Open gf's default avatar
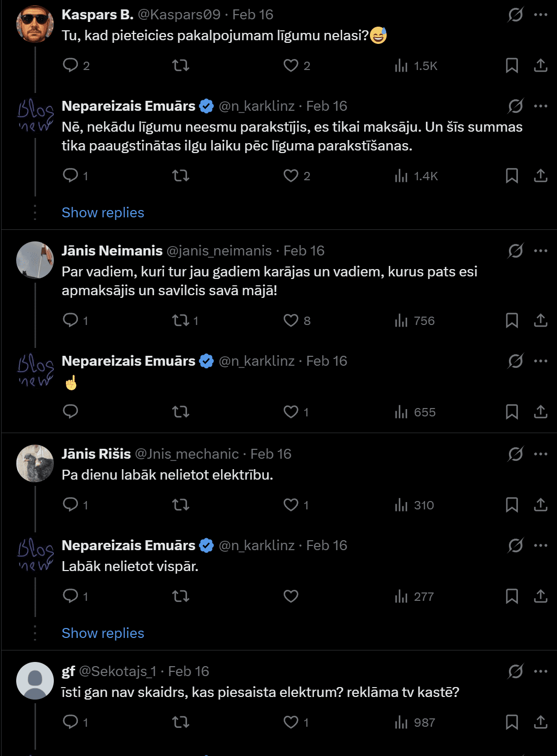 35,680
